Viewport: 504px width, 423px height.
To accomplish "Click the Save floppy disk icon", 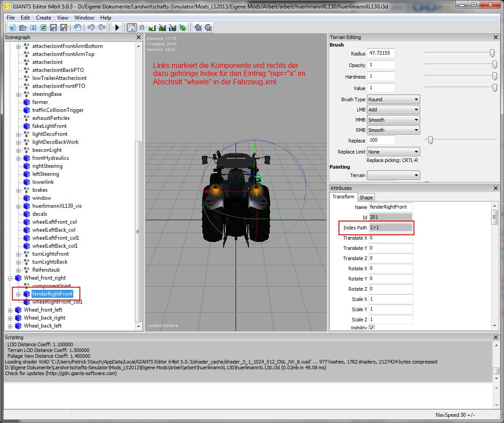I will click(x=53, y=28).
